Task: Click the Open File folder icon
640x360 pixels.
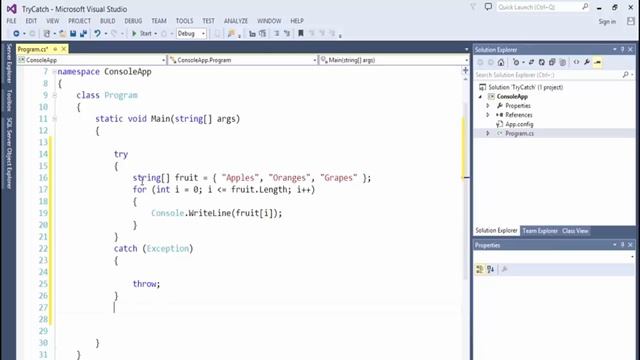Action: (x=62, y=33)
